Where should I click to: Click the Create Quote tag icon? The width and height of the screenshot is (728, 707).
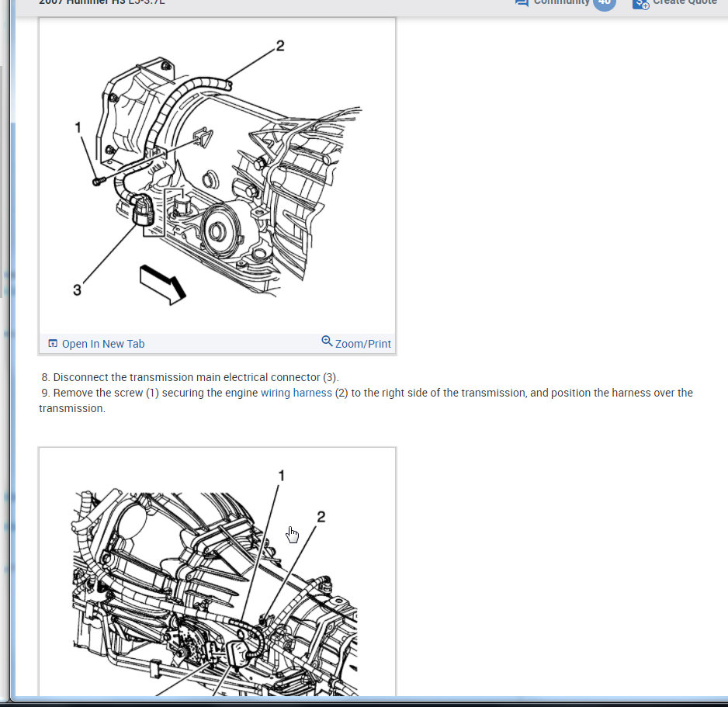tap(640, 3)
